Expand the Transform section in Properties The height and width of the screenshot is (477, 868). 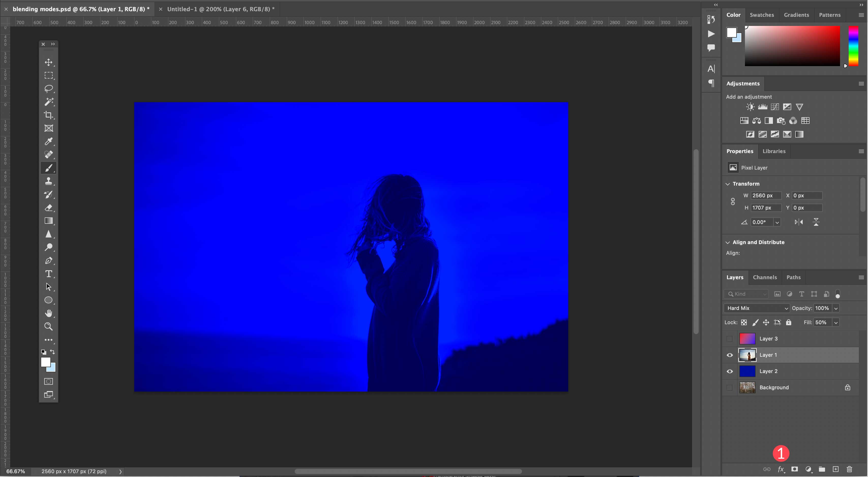(x=728, y=183)
